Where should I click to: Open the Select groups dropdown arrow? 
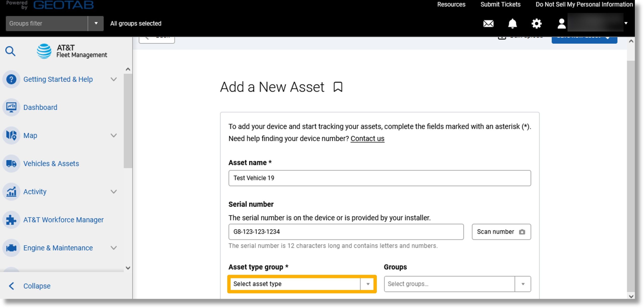523,284
